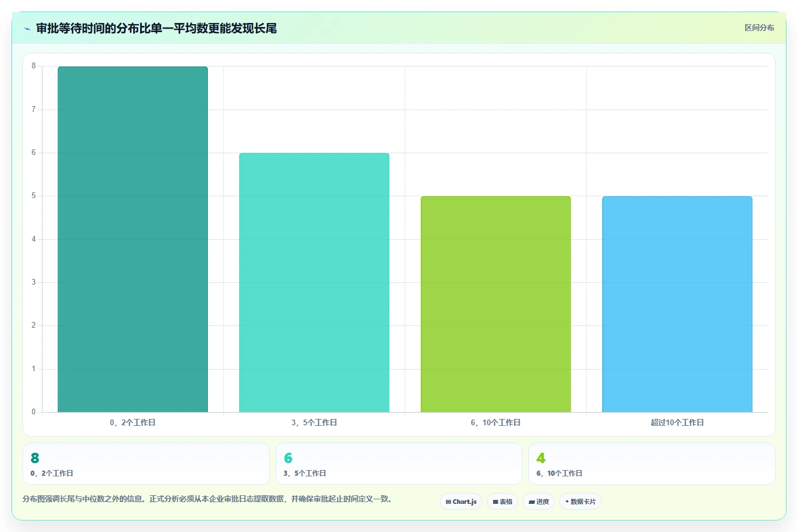Click the Chart.js tag pill

click(x=461, y=502)
